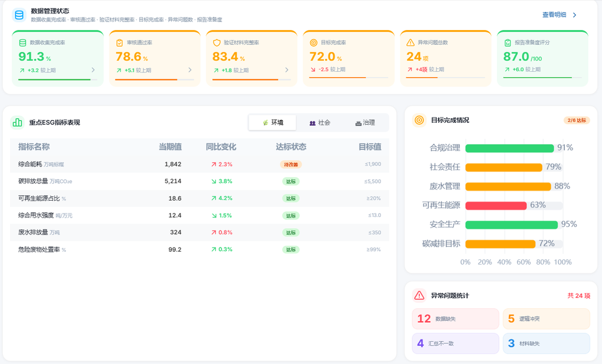Click the 安全生产 green progress bar

(x=511, y=225)
